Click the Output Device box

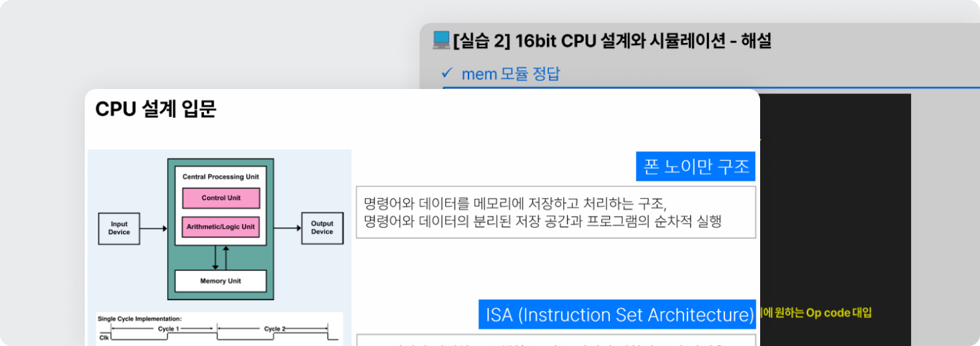322,228
